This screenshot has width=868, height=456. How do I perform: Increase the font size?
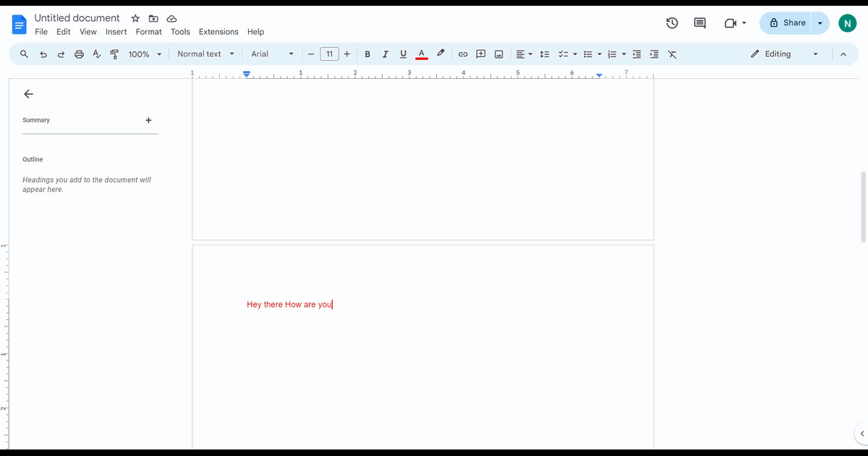point(347,54)
